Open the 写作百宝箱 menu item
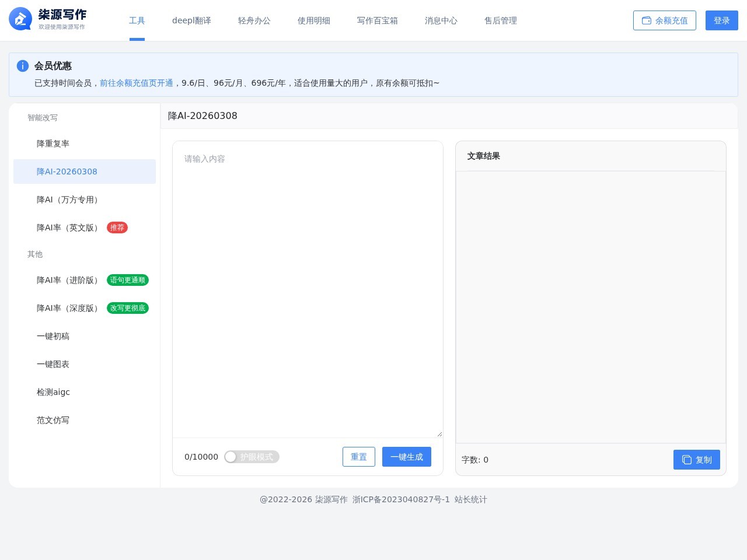The height and width of the screenshot is (560, 747). click(x=378, y=20)
